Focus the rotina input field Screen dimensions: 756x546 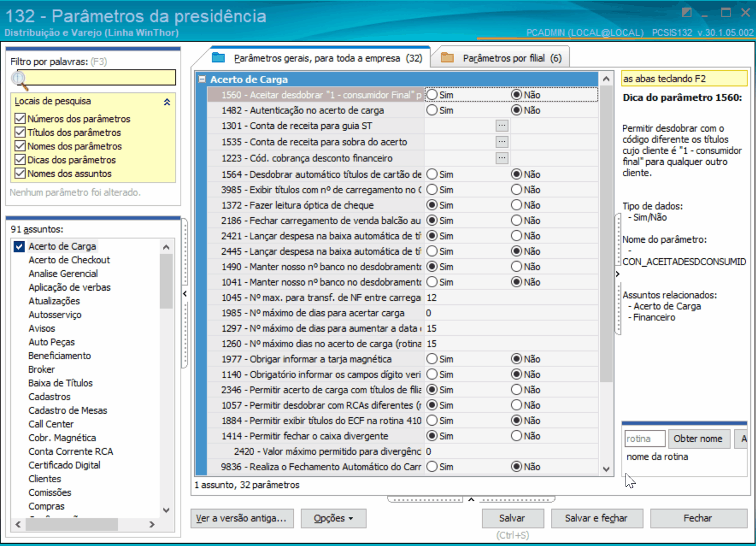point(645,438)
